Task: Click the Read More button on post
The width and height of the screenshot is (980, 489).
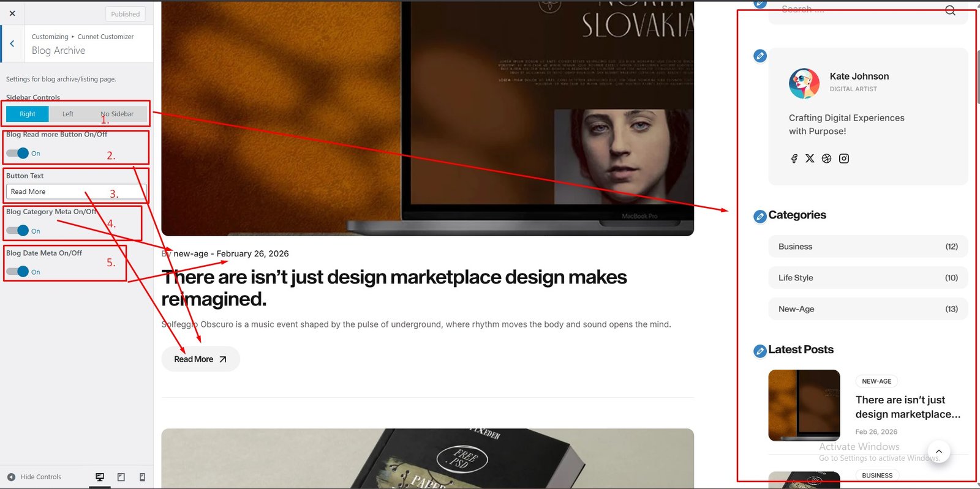Action: coord(200,359)
